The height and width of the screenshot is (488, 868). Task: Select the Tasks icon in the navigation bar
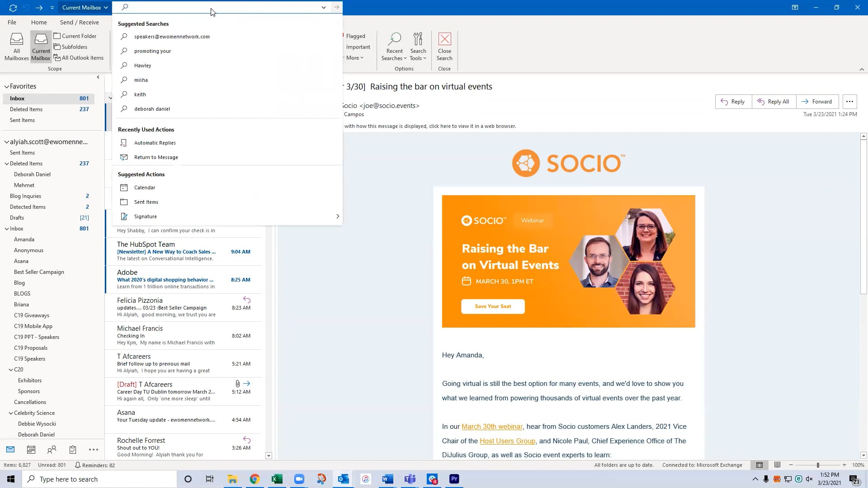(x=72, y=449)
